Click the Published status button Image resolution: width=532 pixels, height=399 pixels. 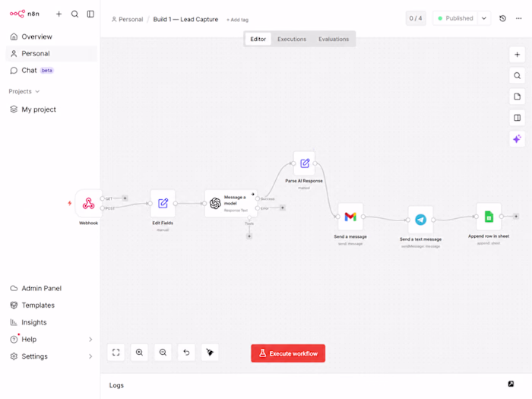(x=455, y=18)
